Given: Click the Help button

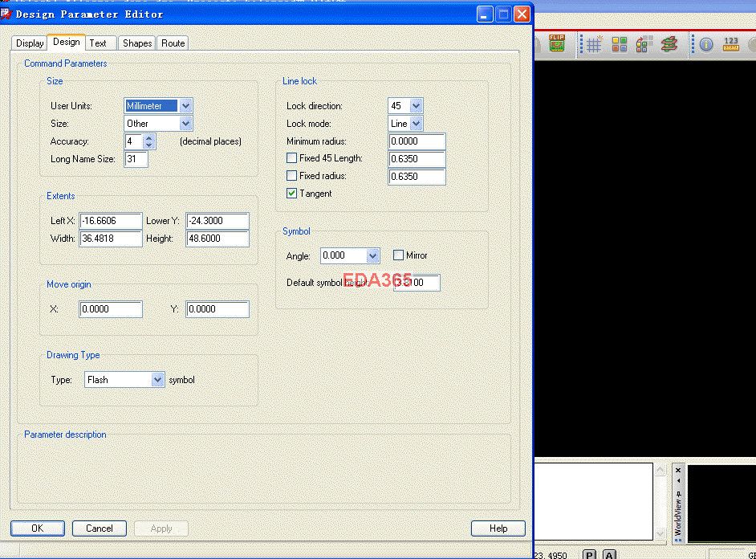Looking at the screenshot, I should (x=498, y=528).
